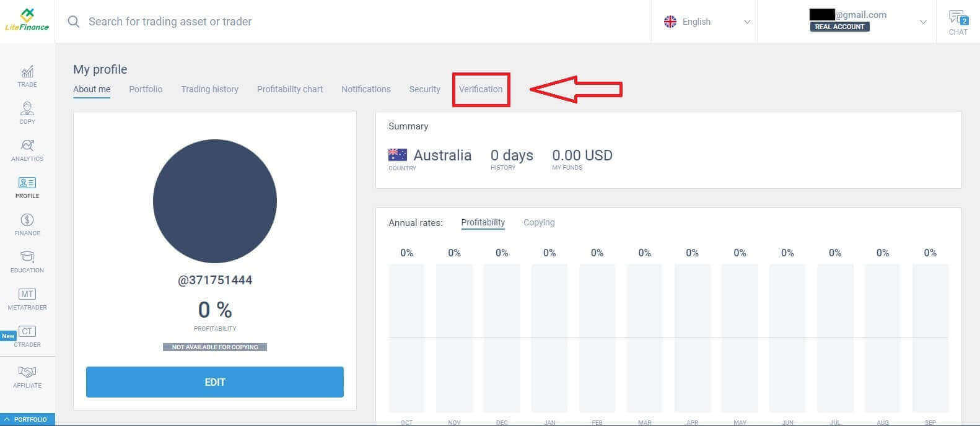Click the NOT AVAILABLE FOR COPYING label
Viewport: 980px width, 426px height.
(215, 347)
